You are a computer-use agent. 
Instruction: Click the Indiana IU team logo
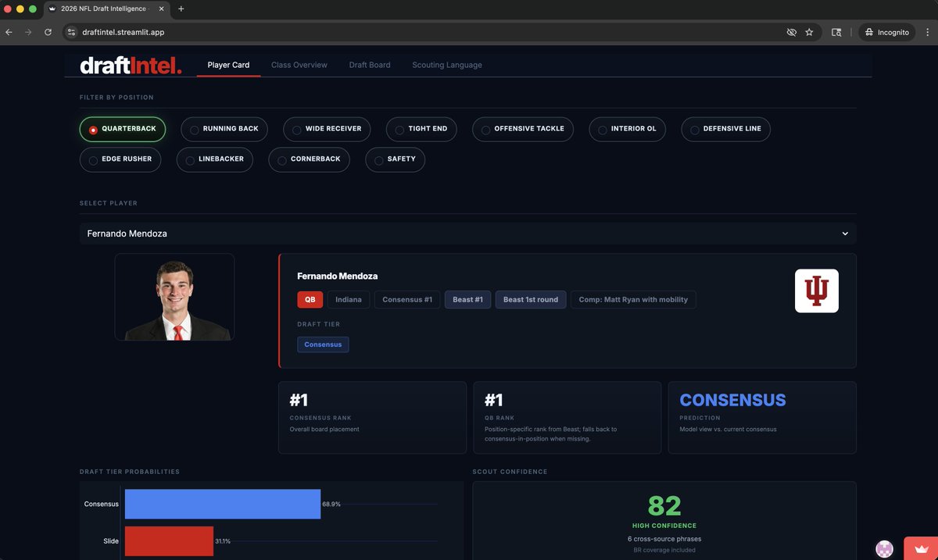[816, 291]
